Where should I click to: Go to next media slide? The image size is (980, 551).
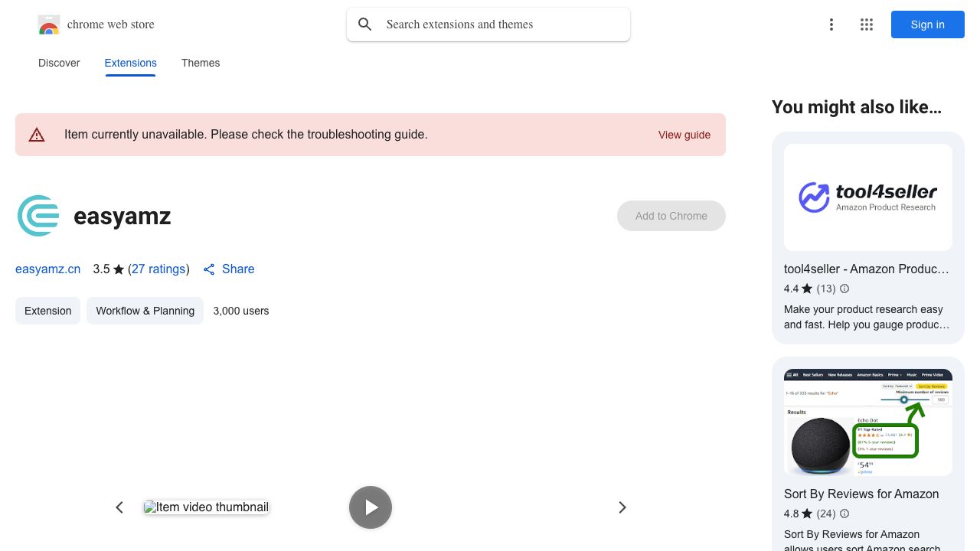click(x=622, y=507)
